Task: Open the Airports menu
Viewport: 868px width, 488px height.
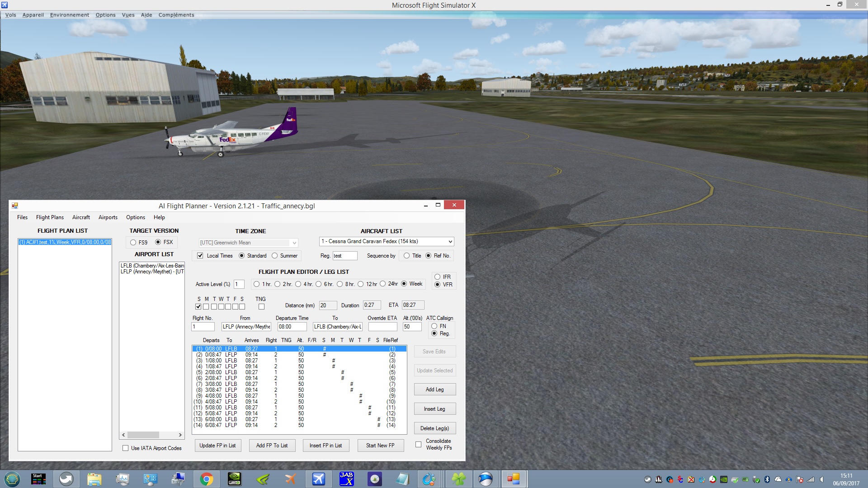Action: 108,217
